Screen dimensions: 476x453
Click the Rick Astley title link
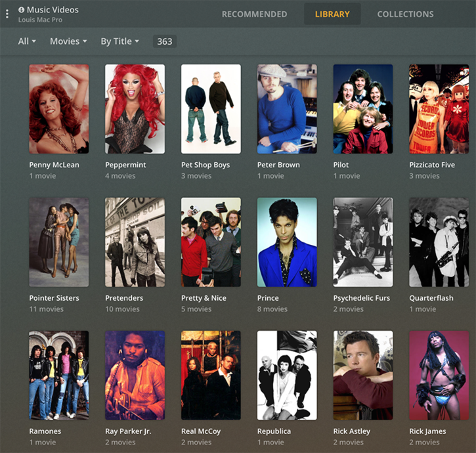coord(352,432)
